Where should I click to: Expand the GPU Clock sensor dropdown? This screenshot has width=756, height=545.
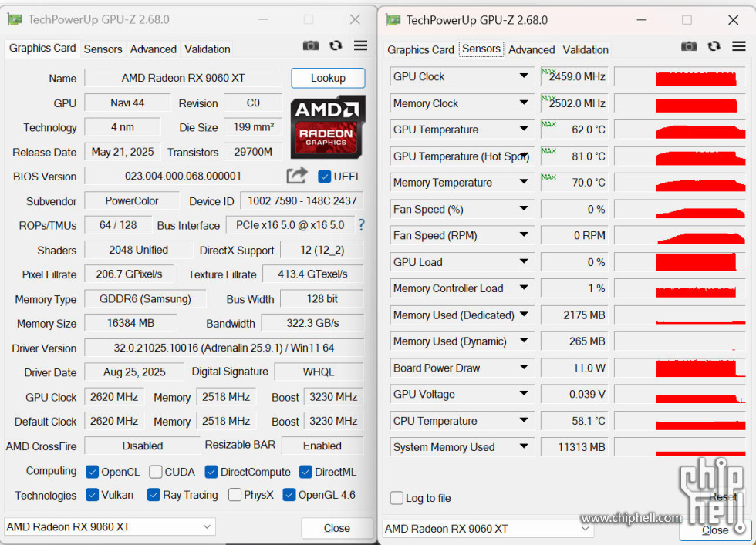[x=524, y=77]
